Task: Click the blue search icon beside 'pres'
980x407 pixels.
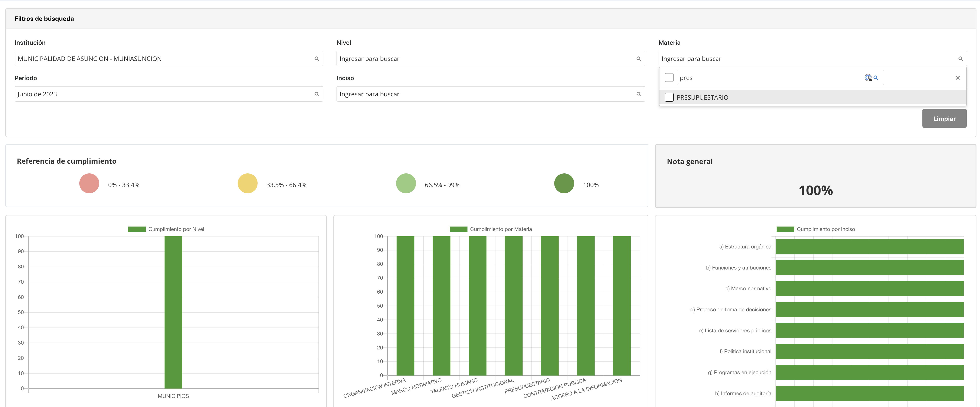Action: (876, 78)
